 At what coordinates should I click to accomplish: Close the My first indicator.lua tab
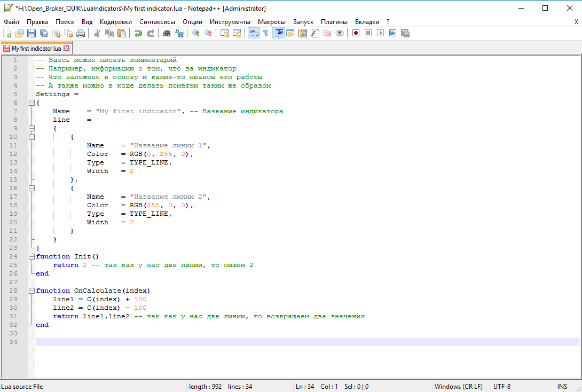66,49
